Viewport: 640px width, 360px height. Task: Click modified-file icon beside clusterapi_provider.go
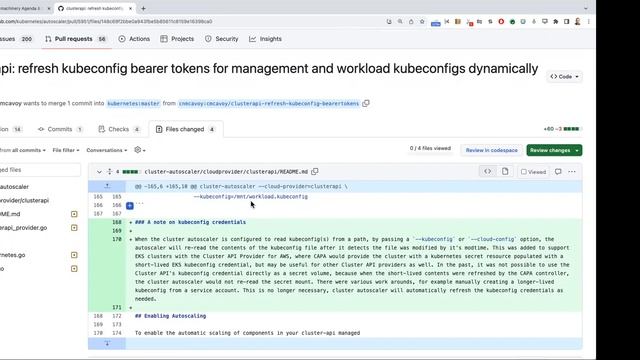74,228
